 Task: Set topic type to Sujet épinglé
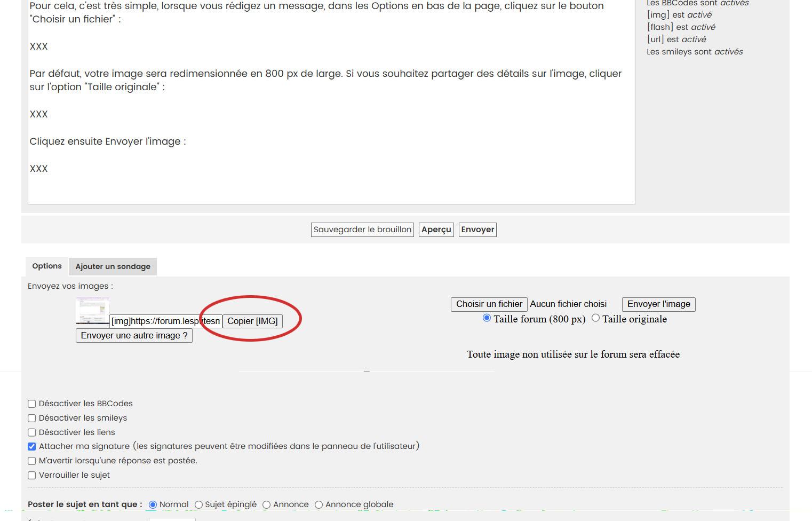tap(198, 504)
